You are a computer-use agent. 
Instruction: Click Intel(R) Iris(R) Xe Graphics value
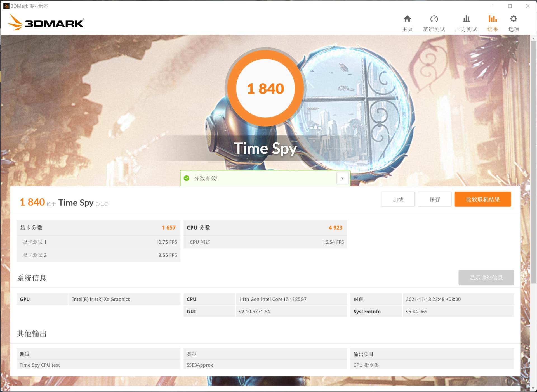tap(101, 299)
